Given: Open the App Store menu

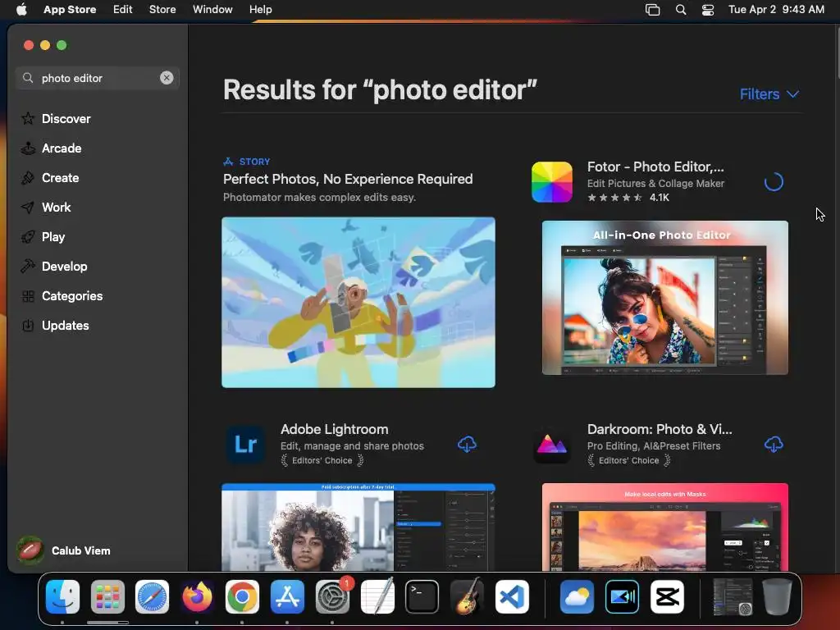Looking at the screenshot, I should (x=70, y=9).
